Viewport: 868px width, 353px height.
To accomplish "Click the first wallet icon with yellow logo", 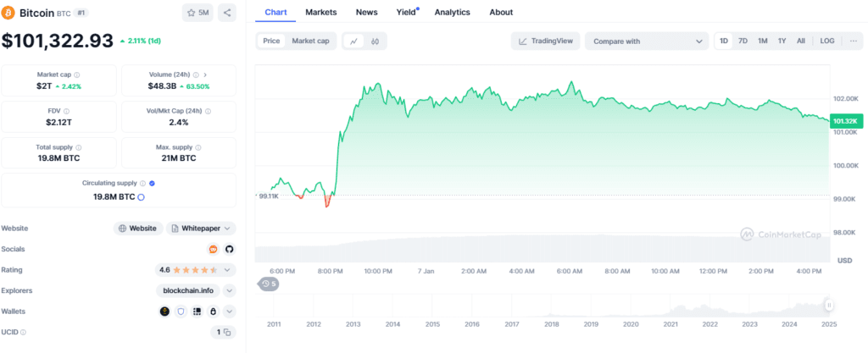I will pos(164,312).
